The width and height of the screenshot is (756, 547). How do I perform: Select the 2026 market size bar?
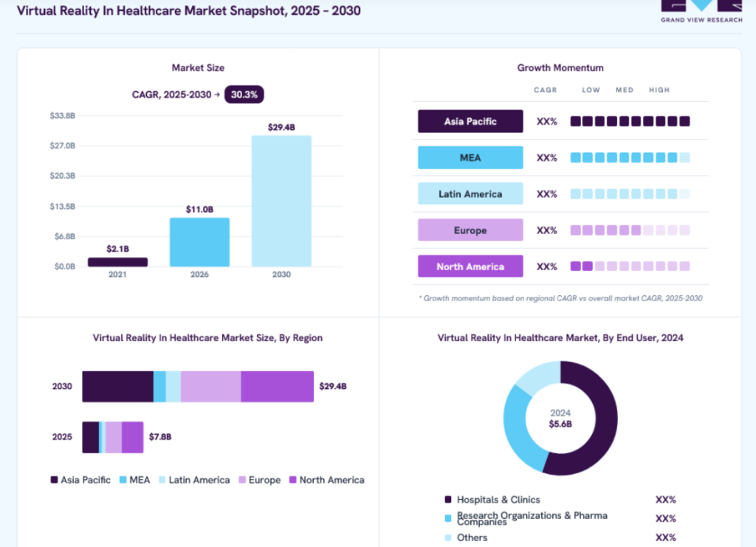coord(199,242)
